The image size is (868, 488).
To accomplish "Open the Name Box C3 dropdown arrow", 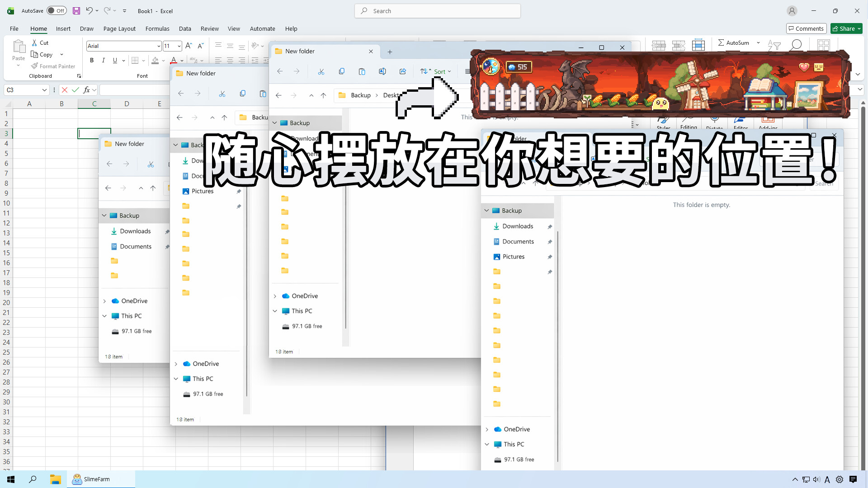I will pos(44,90).
